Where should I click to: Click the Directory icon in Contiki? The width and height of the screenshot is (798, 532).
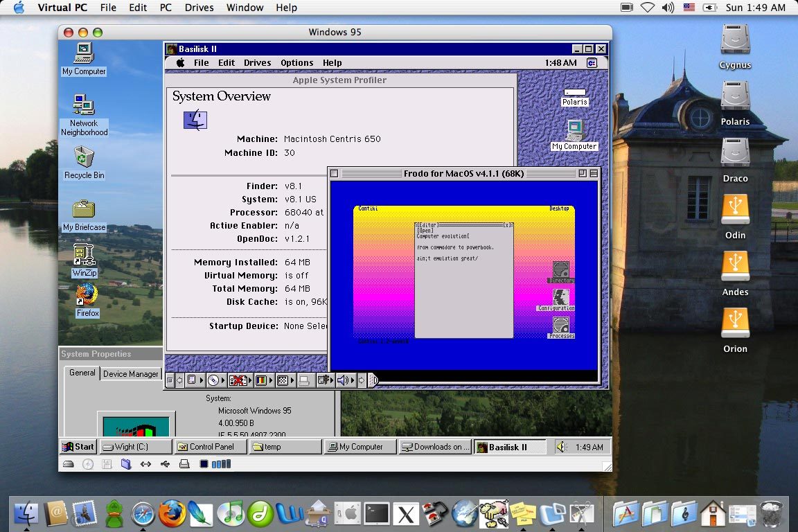point(561,272)
